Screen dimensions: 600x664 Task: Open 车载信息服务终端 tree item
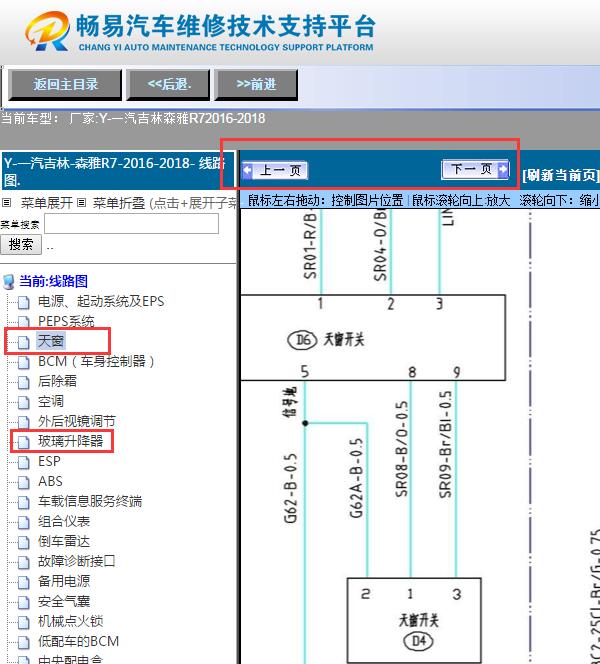coord(90,501)
